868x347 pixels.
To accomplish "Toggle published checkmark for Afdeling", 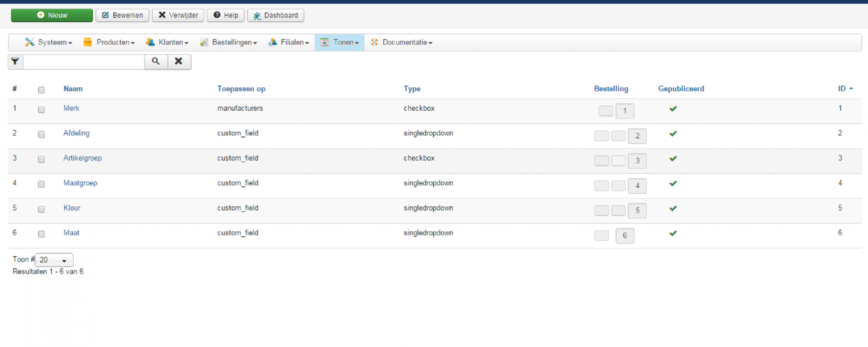I will [x=673, y=133].
